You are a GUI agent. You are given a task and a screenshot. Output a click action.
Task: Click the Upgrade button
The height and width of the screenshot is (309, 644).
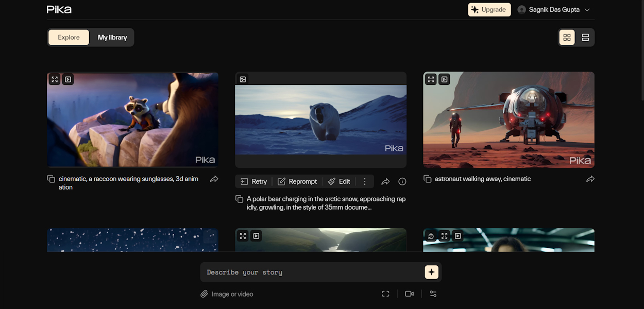(x=489, y=9)
